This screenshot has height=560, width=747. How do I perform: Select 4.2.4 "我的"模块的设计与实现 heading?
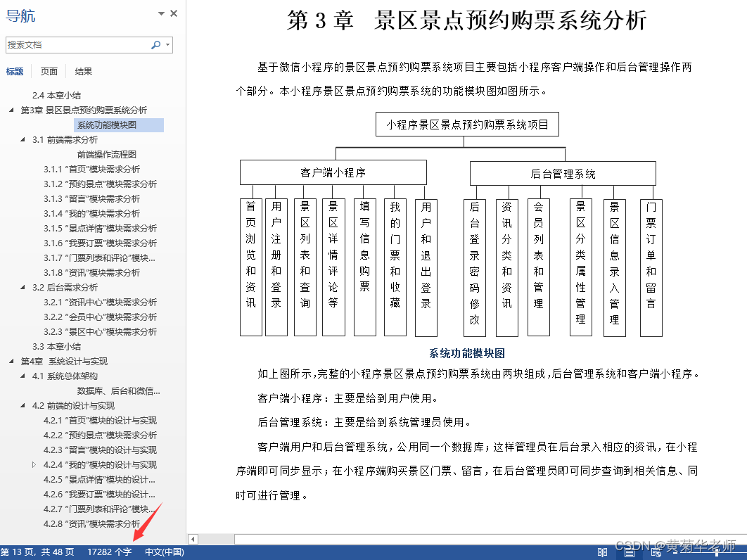point(100,465)
